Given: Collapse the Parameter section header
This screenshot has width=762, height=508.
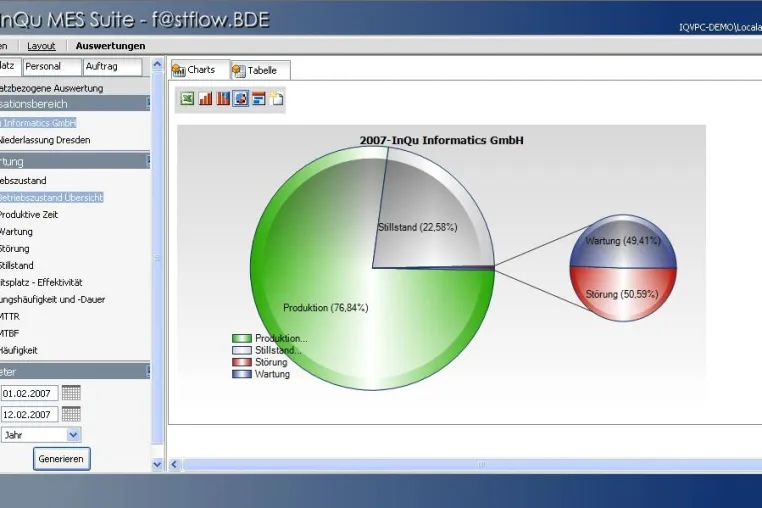Looking at the screenshot, I should pos(75,372).
